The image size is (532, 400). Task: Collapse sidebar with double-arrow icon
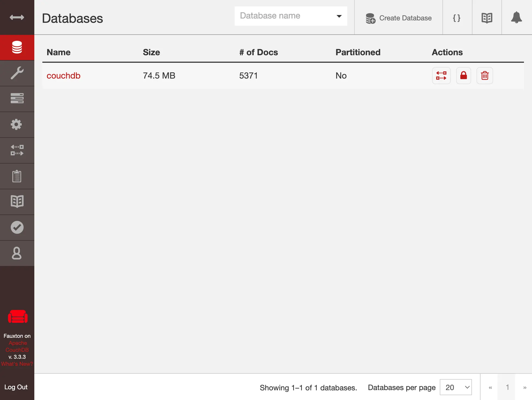coord(17,17)
